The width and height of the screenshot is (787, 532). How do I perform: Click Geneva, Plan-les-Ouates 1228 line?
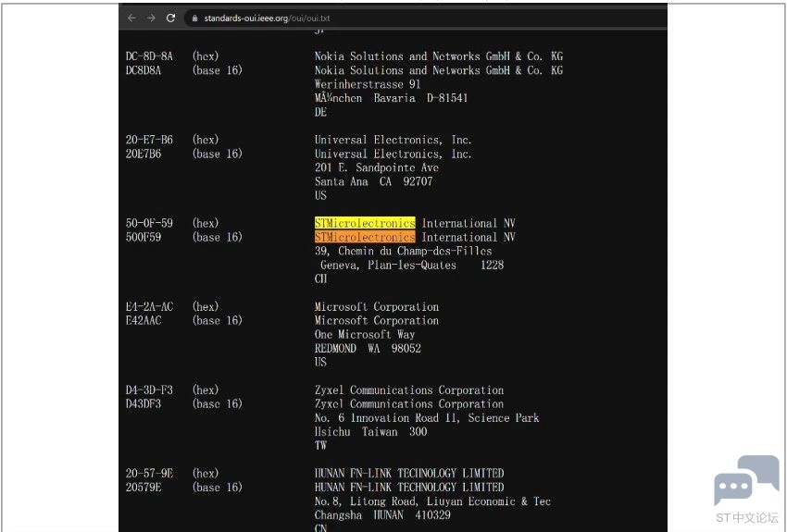412,265
